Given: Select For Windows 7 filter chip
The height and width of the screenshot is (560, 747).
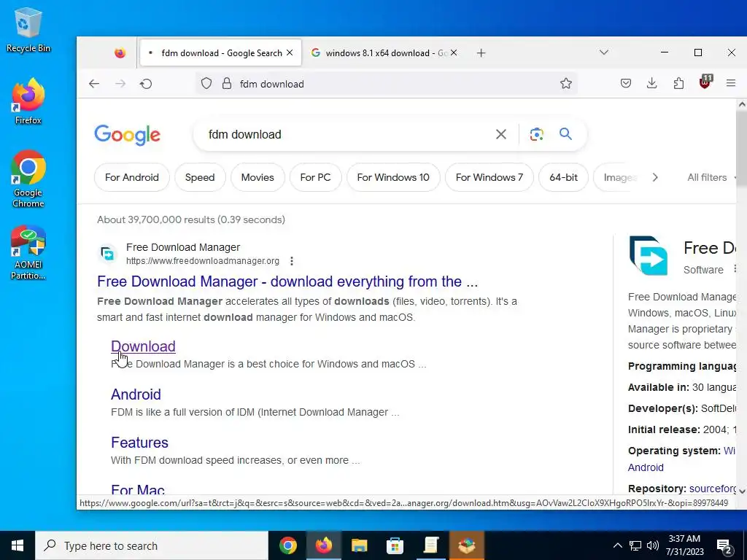Looking at the screenshot, I should pos(489,177).
